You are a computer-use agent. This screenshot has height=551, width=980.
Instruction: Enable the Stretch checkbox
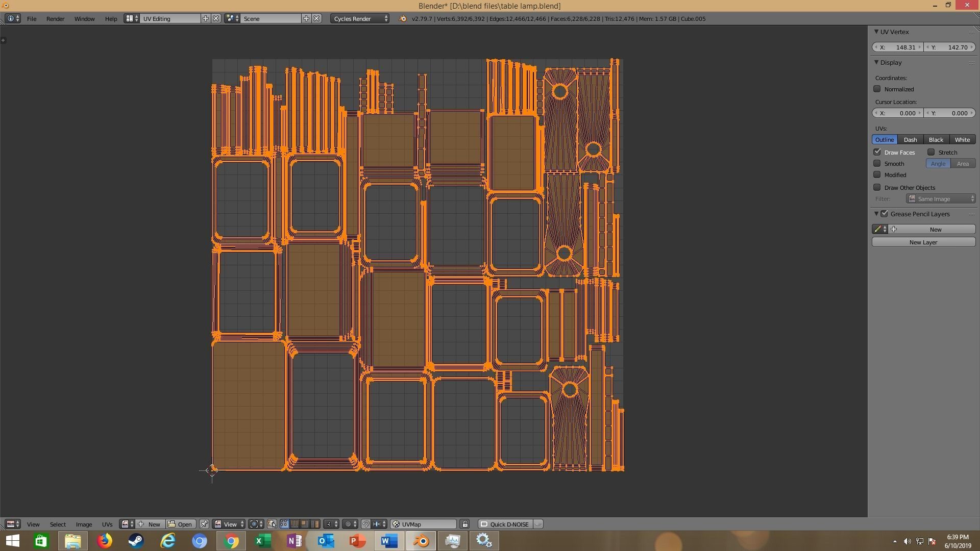pos(931,152)
